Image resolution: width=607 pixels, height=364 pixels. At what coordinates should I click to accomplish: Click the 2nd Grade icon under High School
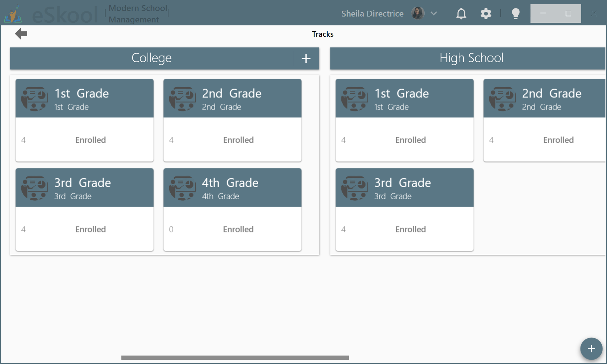coord(503,98)
